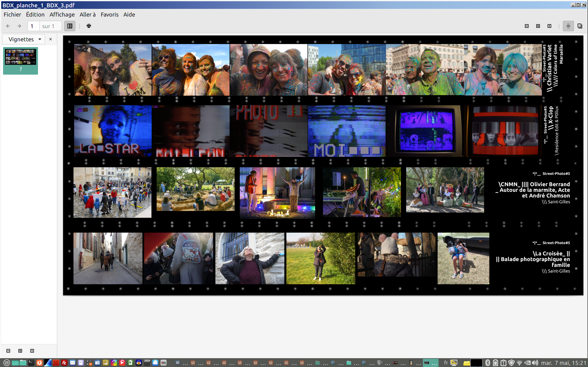The height and width of the screenshot is (367, 588).
Task: Toggle the side panel button
Action: (x=70, y=26)
